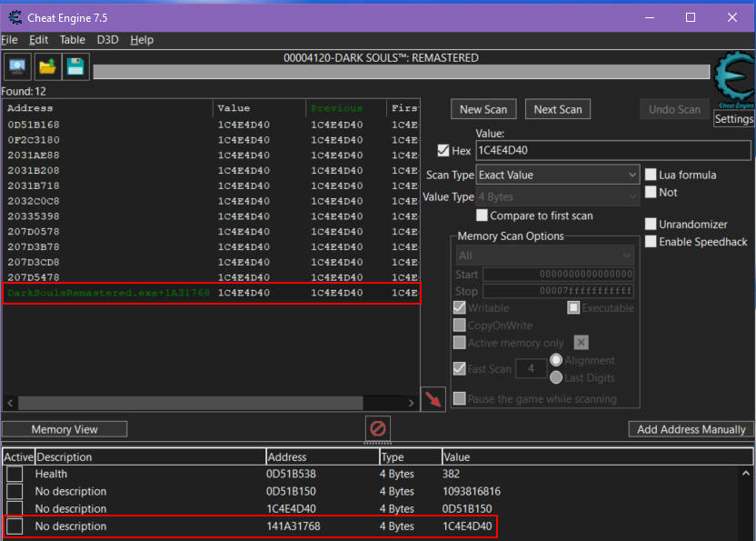This screenshot has height=541, width=756.
Task: Toggle Active memory only checkbox
Action: click(460, 343)
